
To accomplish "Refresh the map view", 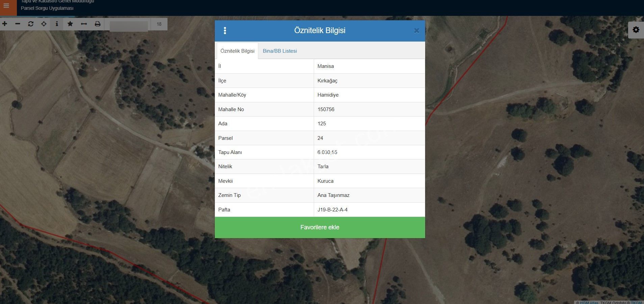I will [31, 24].
